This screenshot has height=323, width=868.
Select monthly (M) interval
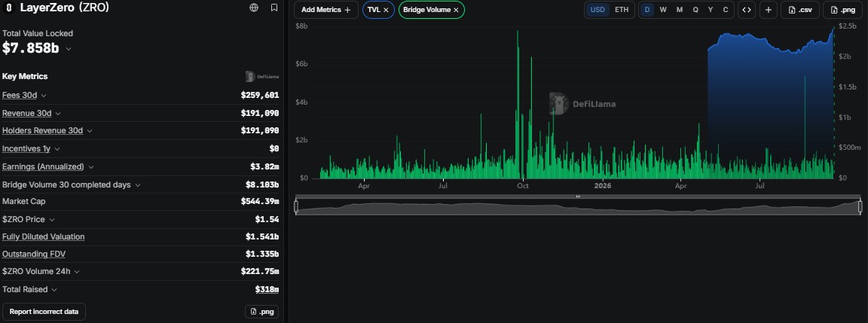(679, 10)
